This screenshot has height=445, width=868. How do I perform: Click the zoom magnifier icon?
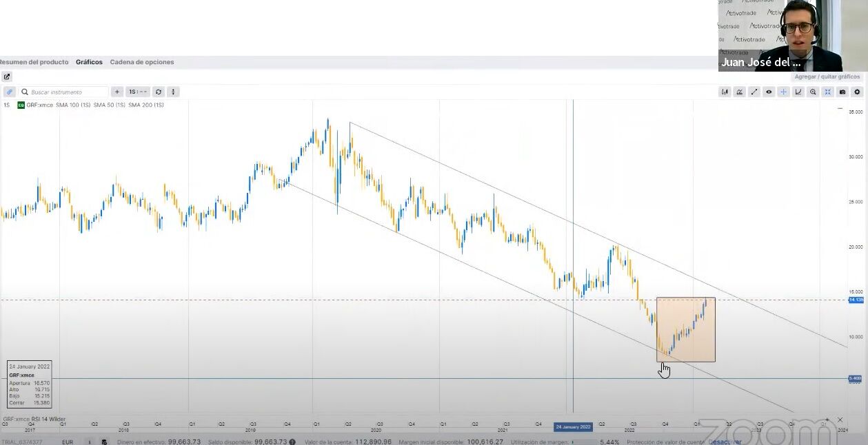pos(814,92)
